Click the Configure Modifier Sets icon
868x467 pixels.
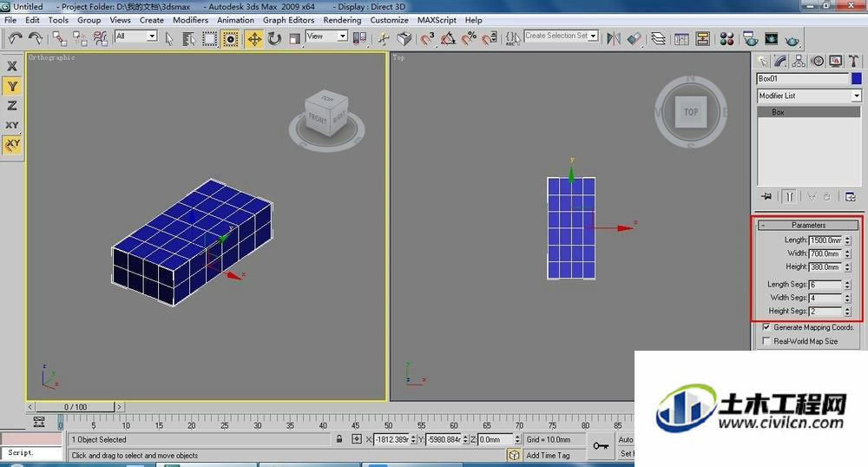coord(851,196)
